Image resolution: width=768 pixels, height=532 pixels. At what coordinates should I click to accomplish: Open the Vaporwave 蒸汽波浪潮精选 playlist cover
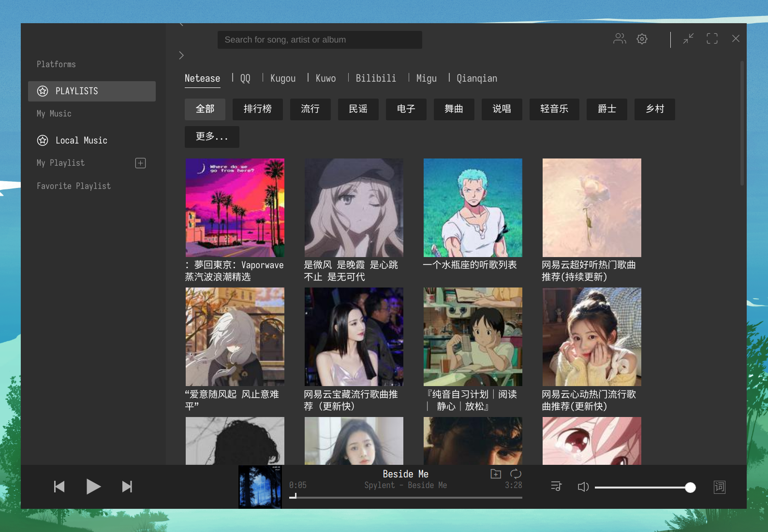tap(235, 208)
